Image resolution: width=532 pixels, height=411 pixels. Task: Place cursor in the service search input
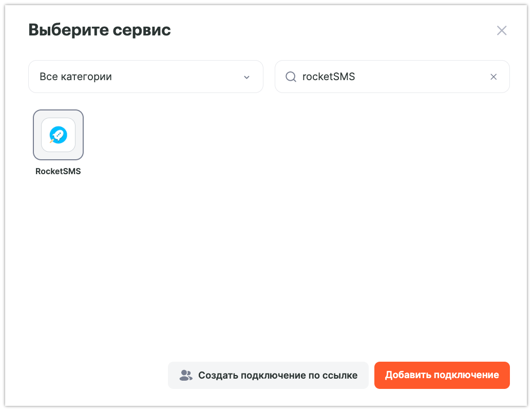point(390,77)
